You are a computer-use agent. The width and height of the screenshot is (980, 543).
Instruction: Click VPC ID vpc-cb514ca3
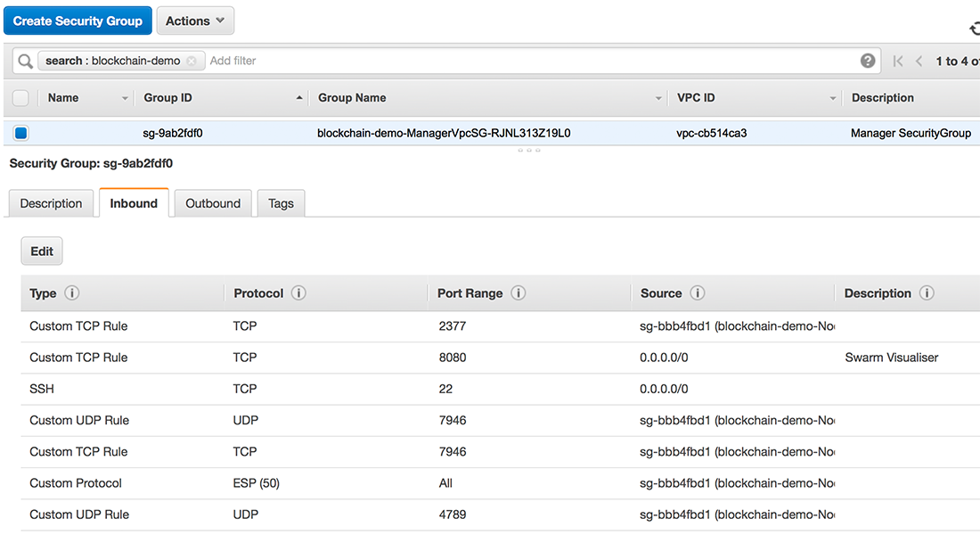click(711, 133)
